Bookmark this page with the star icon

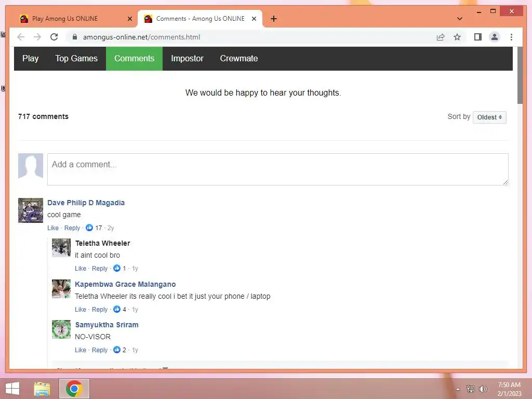tap(457, 37)
